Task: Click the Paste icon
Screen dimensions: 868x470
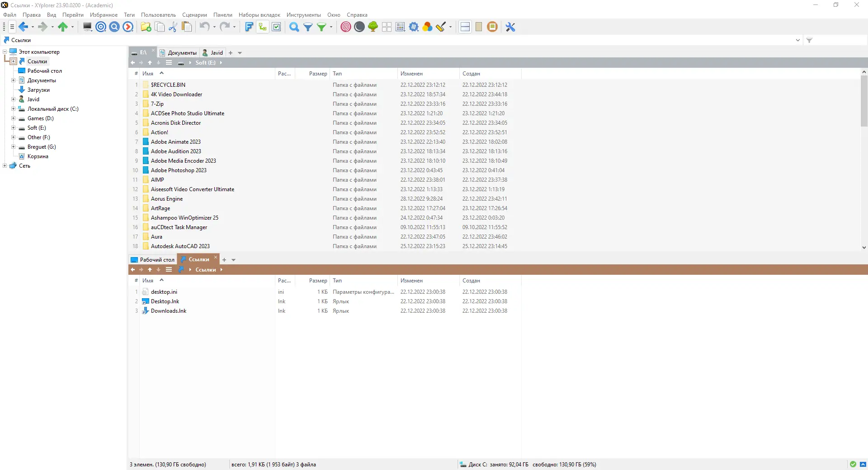Action: click(186, 27)
